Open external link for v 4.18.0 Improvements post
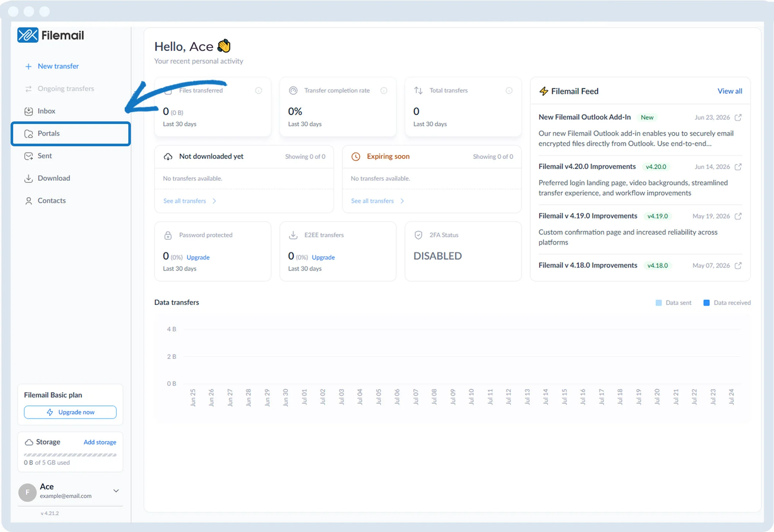The height and width of the screenshot is (532, 774). point(738,265)
